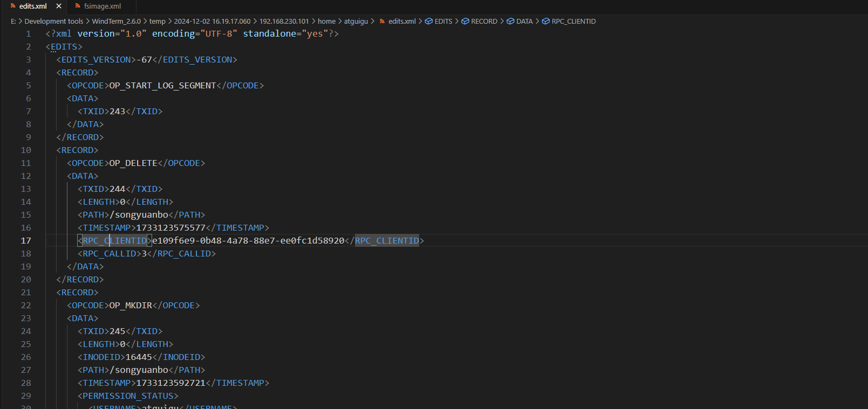Click the 'atguigu' breadcrumb segment
The width and height of the screenshot is (868, 409).
pos(356,22)
